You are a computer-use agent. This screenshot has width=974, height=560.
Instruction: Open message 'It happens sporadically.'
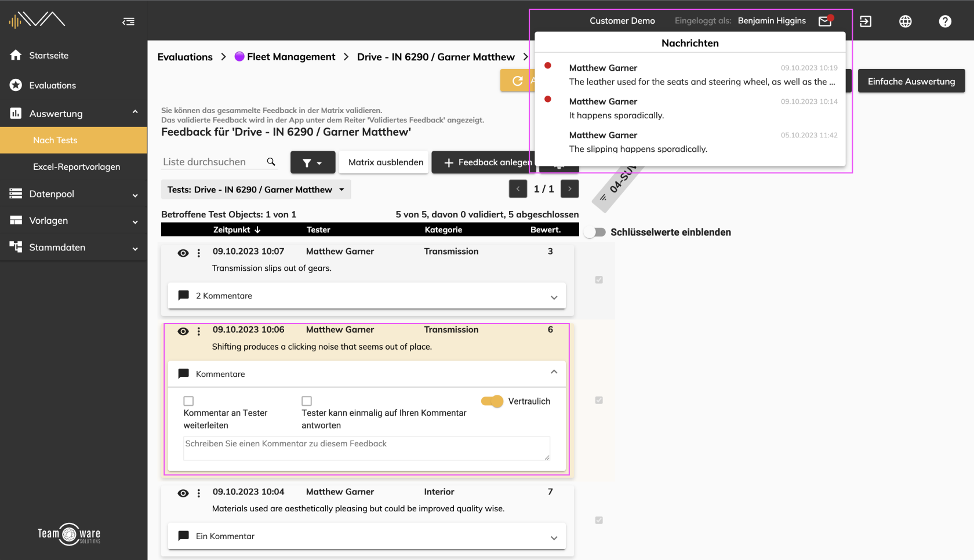tap(690, 108)
